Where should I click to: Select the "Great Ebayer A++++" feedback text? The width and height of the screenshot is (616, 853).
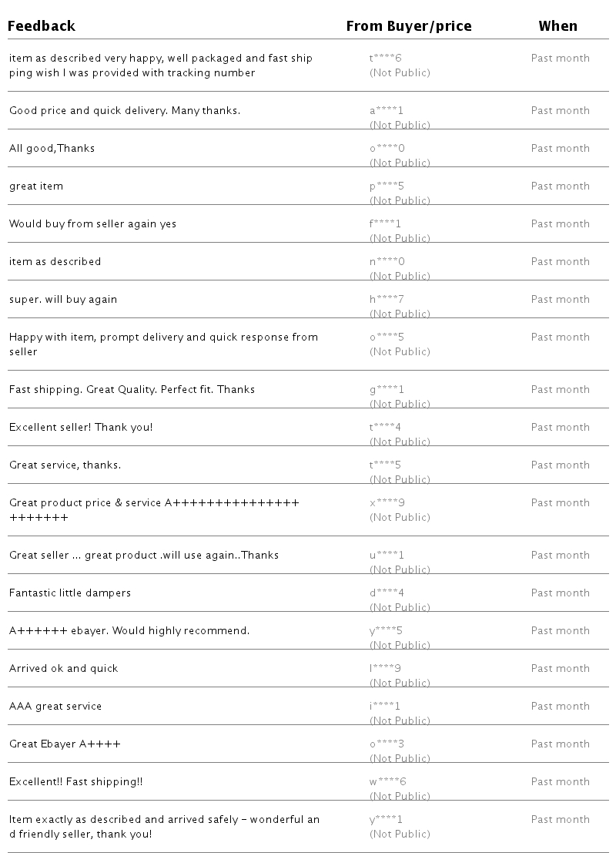[65, 744]
